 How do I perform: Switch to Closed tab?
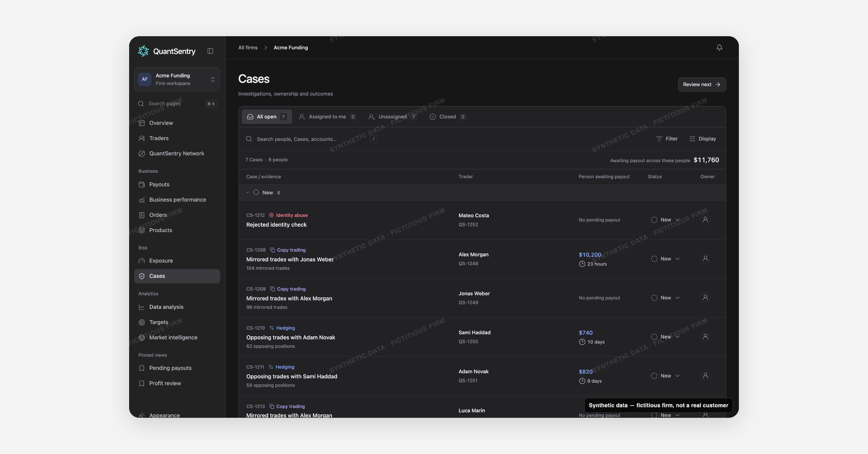pos(448,117)
